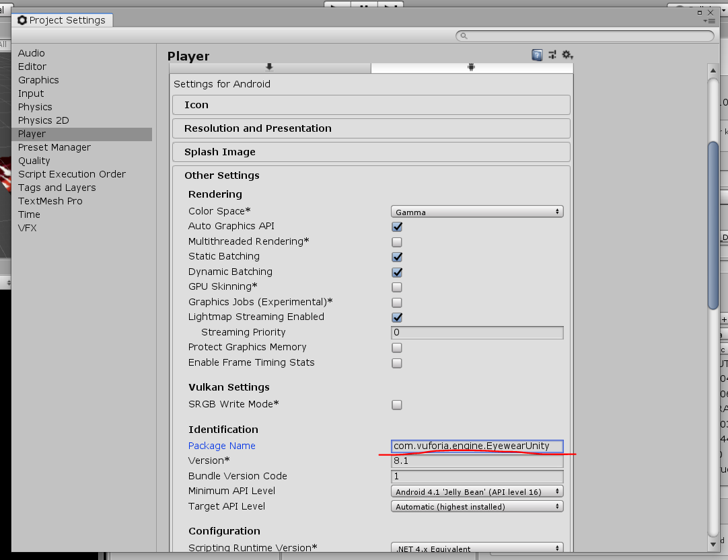Enable Graphics Jobs (Experimental) checkbox
Viewport: 728px width, 560px height.
coord(397,303)
